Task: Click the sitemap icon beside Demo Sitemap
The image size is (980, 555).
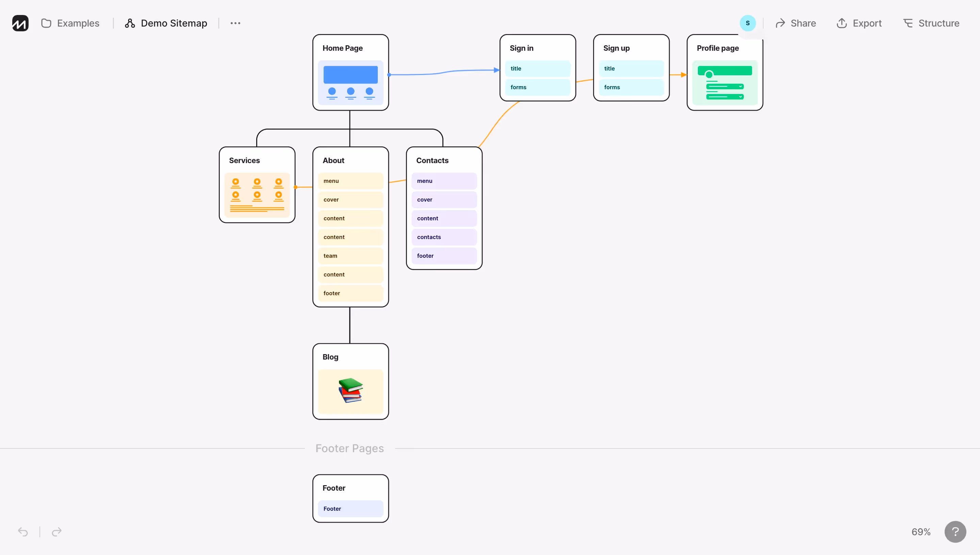Action: click(x=130, y=23)
